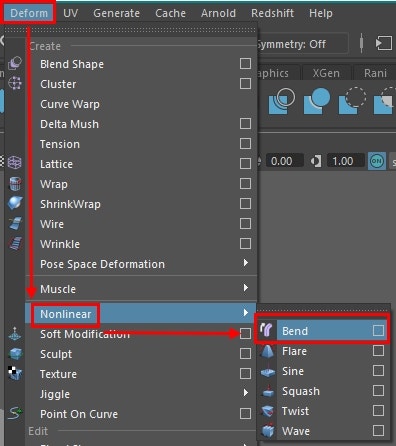Open the Arnold menu

coord(218,13)
